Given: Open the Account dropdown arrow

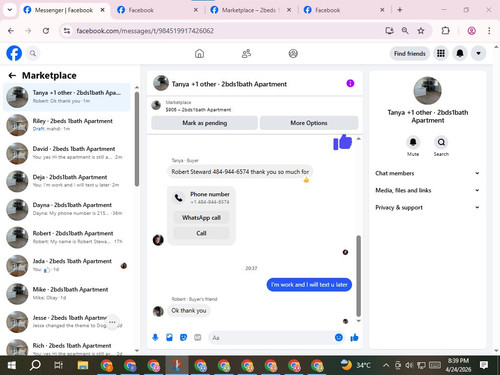Looking at the screenshot, I should tap(478, 53).
